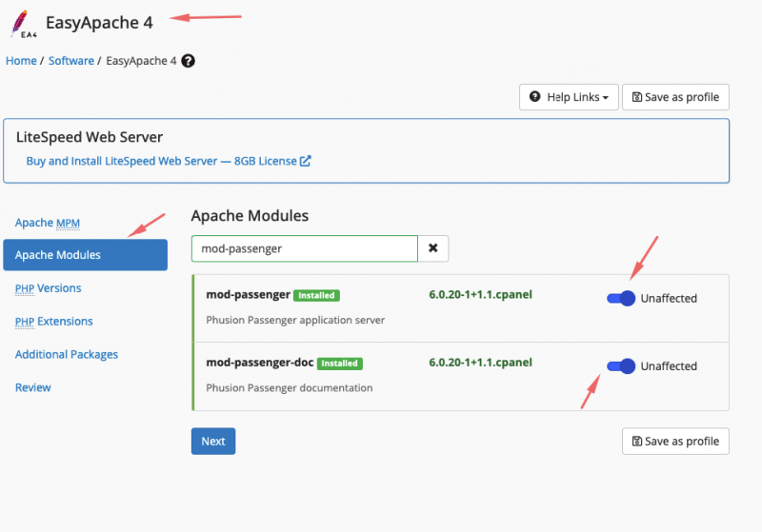Click the Apache Modules heading

point(250,215)
